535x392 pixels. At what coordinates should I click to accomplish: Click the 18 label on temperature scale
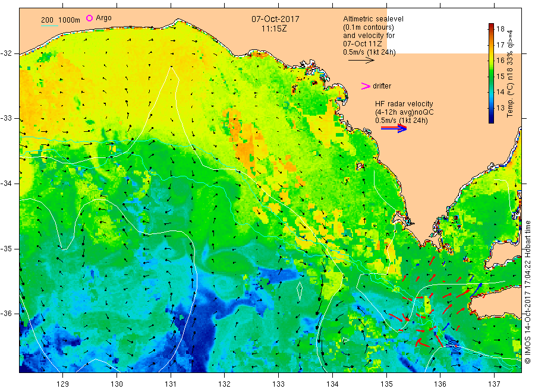500,29
